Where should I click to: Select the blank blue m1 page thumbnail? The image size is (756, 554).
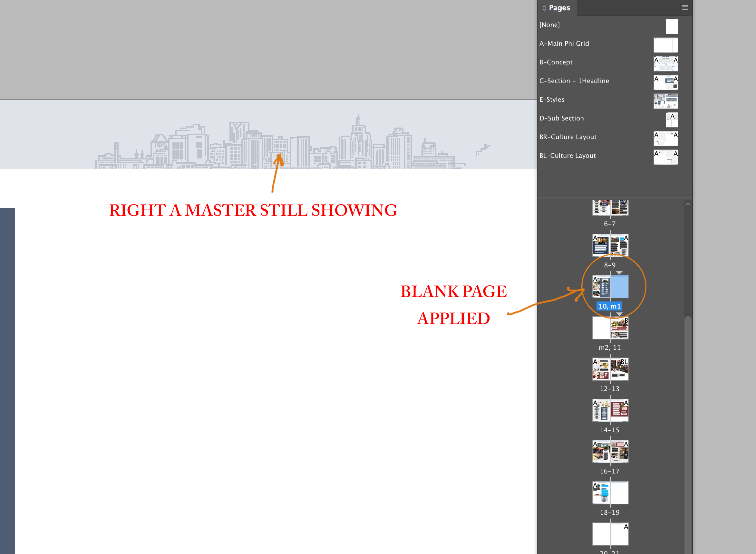619,287
